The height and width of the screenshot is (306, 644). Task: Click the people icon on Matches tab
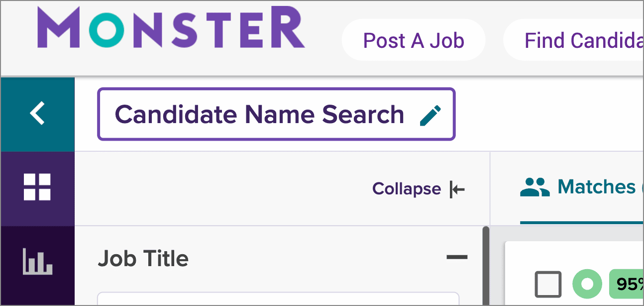[x=535, y=188]
